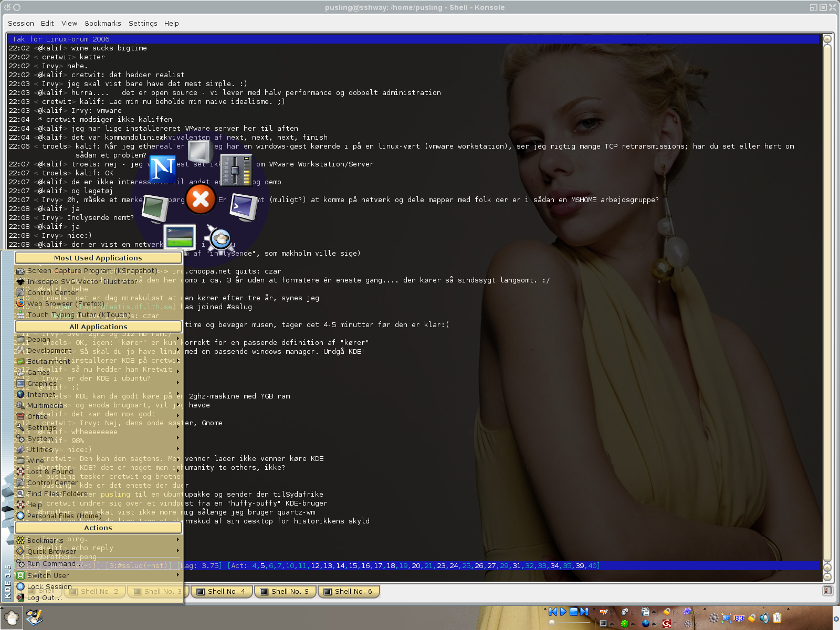Choose Log Out... in K menu
The width and height of the screenshot is (840, 630).
tap(98, 598)
